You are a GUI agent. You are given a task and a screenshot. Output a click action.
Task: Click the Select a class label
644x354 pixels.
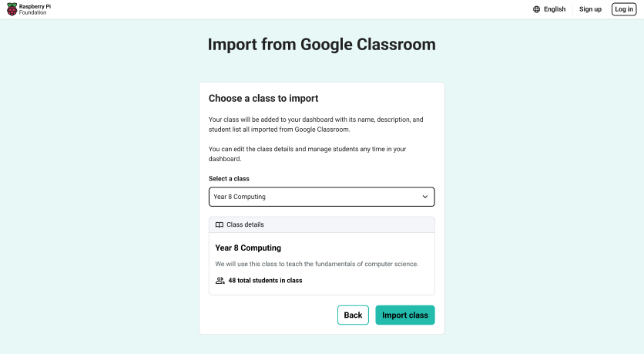point(229,178)
